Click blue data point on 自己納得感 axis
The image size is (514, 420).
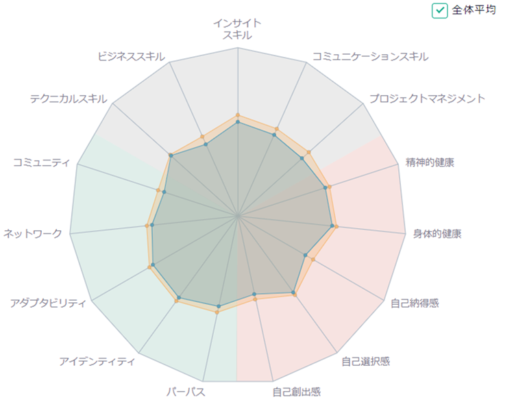point(306,255)
